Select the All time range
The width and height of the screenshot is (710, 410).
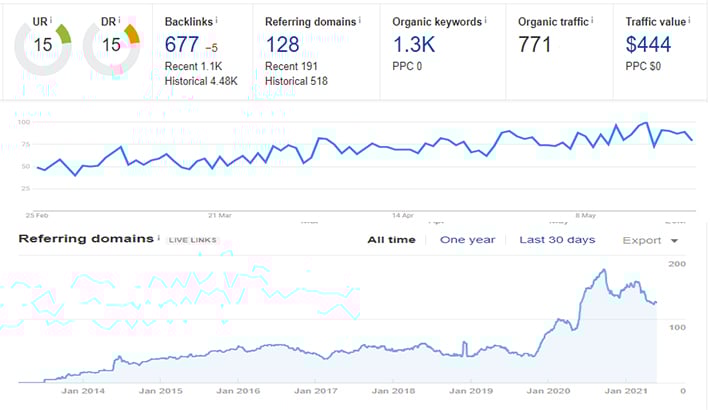click(x=391, y=240)
